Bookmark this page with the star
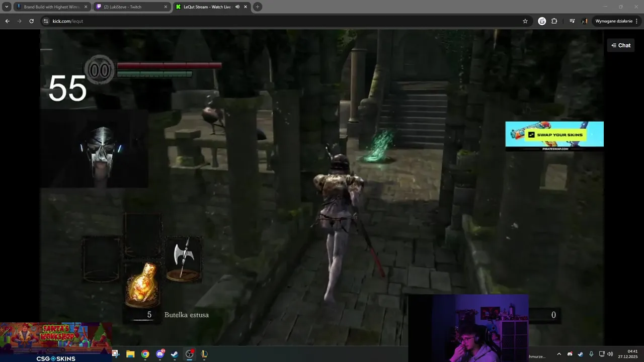The image size is (644, 362). pos(525,21)
